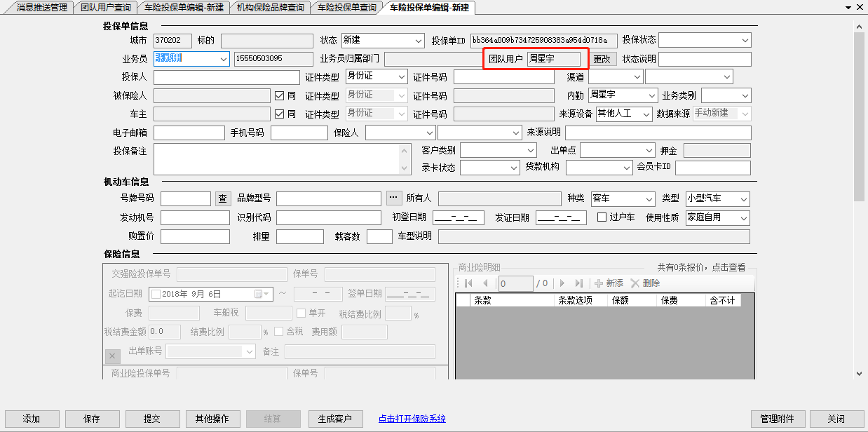This screenshot has width=868, height=432.
Task: Go to first record in 商业险明细 navigator
Action: (468, 283)
